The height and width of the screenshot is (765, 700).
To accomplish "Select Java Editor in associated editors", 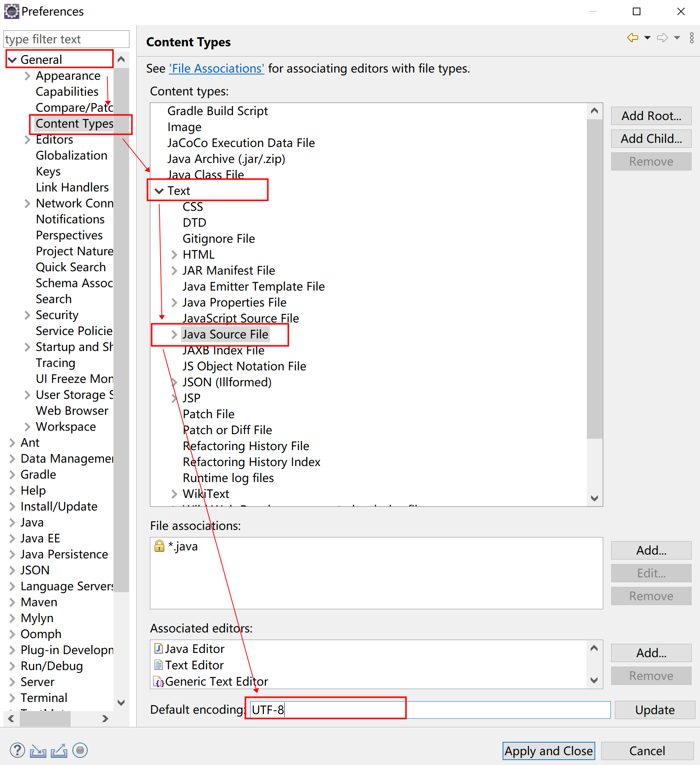I will tap(190, 649).
